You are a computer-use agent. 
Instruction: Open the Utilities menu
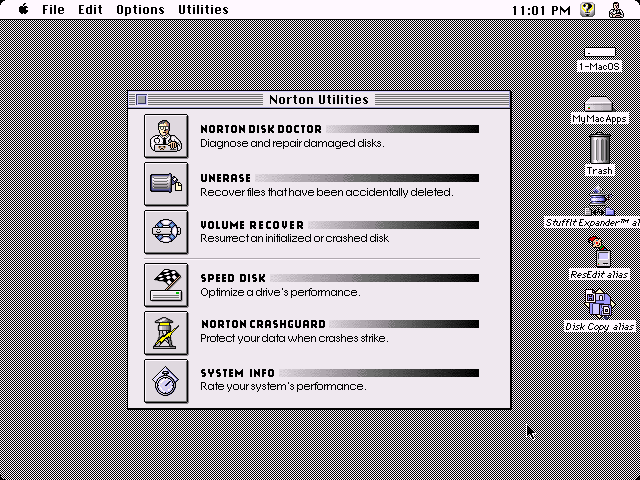point(203,9)
